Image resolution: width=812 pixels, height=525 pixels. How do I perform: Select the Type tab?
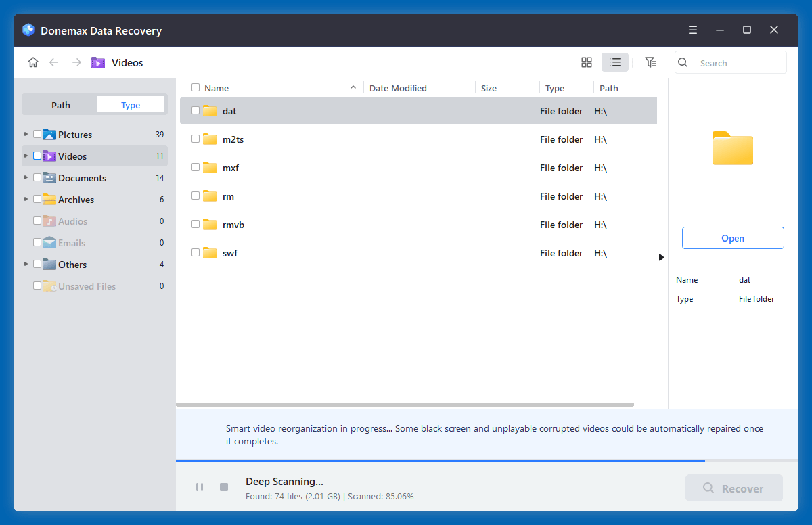pyautogui.click(x=131, y=104)
